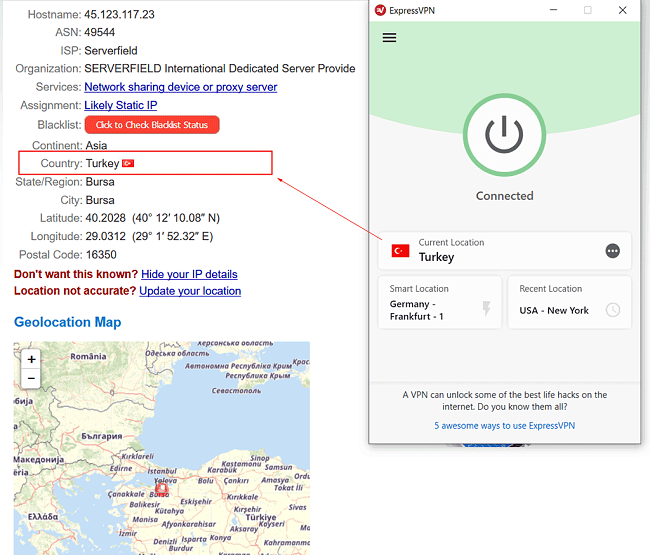Click the Turkey flag beside Country

[128, 163]
